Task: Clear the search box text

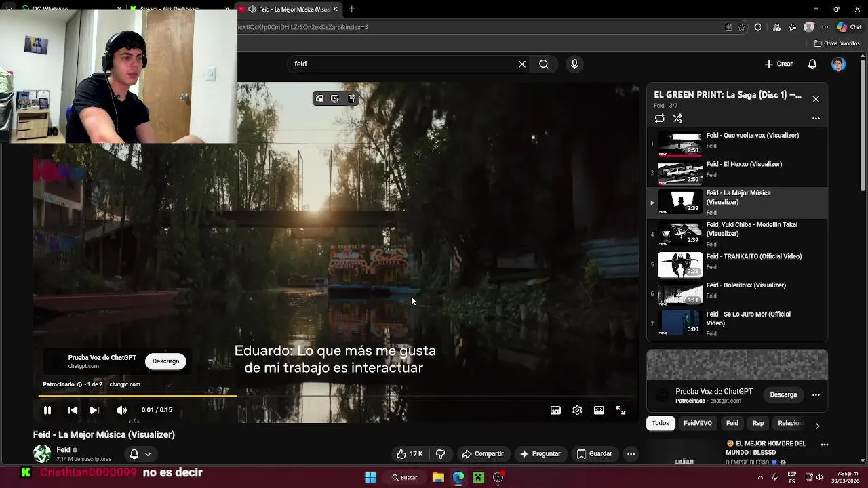Action: (x=522, y=64)
